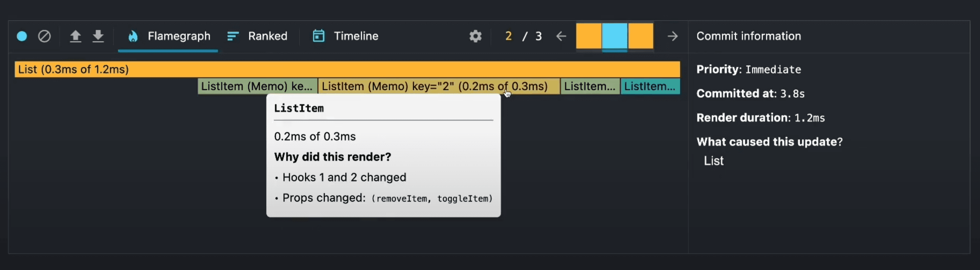This screenshot has width=980, height=270.
Task: Click the selected commit number field
Action: click(508, 36)
